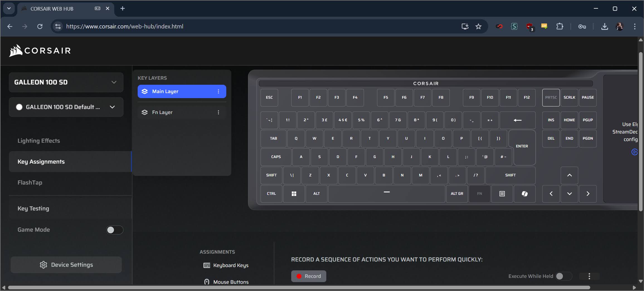This screenshot has height=291, width=644.
Task: Open browser Downloads icon
Action: click(604, 26)
